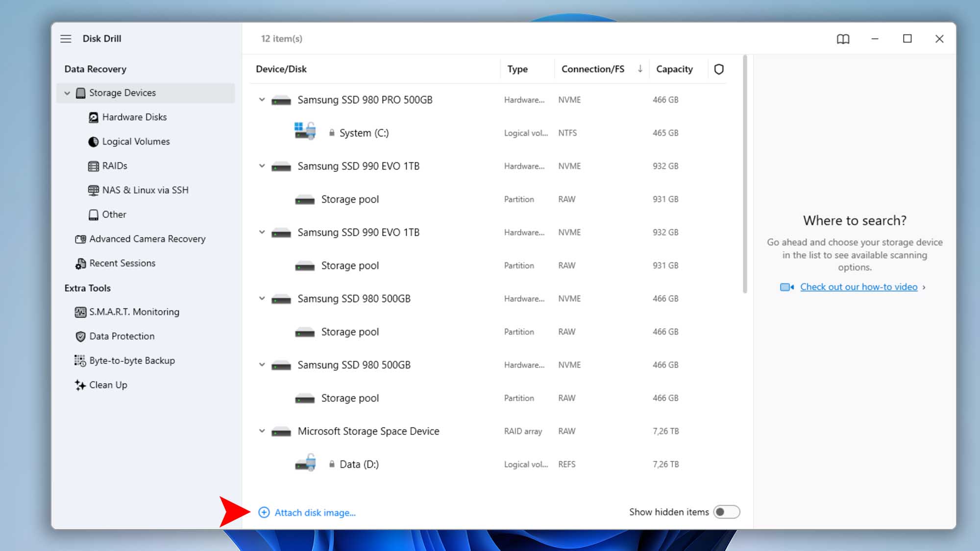
Task: Collapse the first Samsung SSD 980 500GB row
Action: pos(262,298)
